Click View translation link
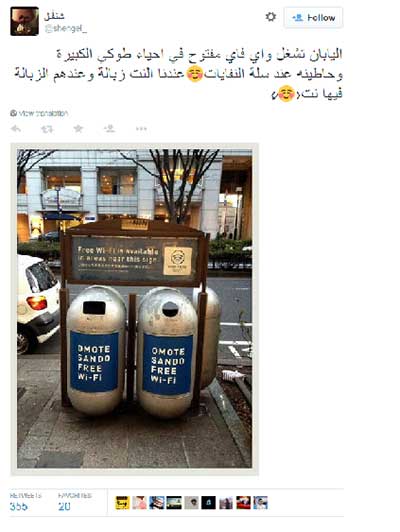The width and height of the screenshot is (400, 532). click(39, 113)
